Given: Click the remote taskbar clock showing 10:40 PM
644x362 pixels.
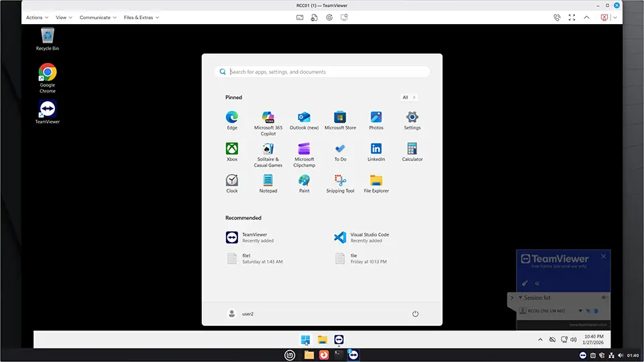Looking at the screenshot, I should click(594, 339).
